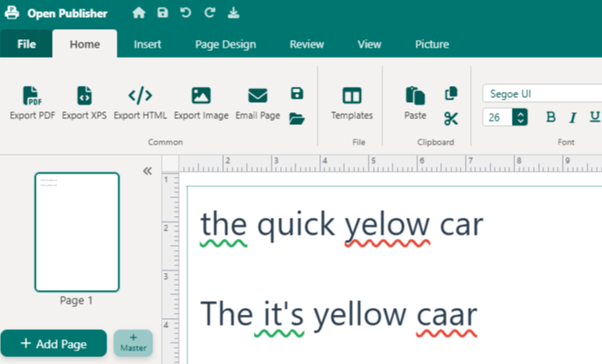
Task: Click the Cut scissors icon
Action: pos(451,119)
